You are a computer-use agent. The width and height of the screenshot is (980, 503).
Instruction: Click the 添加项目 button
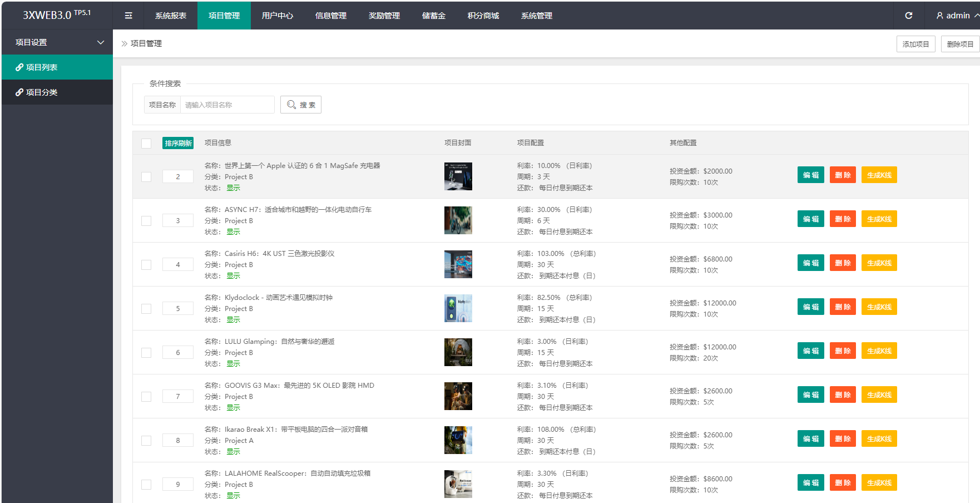click(915, 44)
